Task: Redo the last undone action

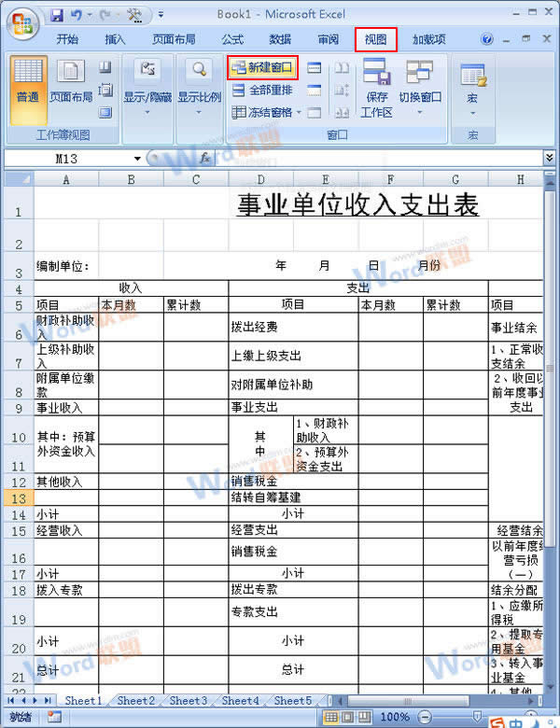Action: [x=105, y=16]
